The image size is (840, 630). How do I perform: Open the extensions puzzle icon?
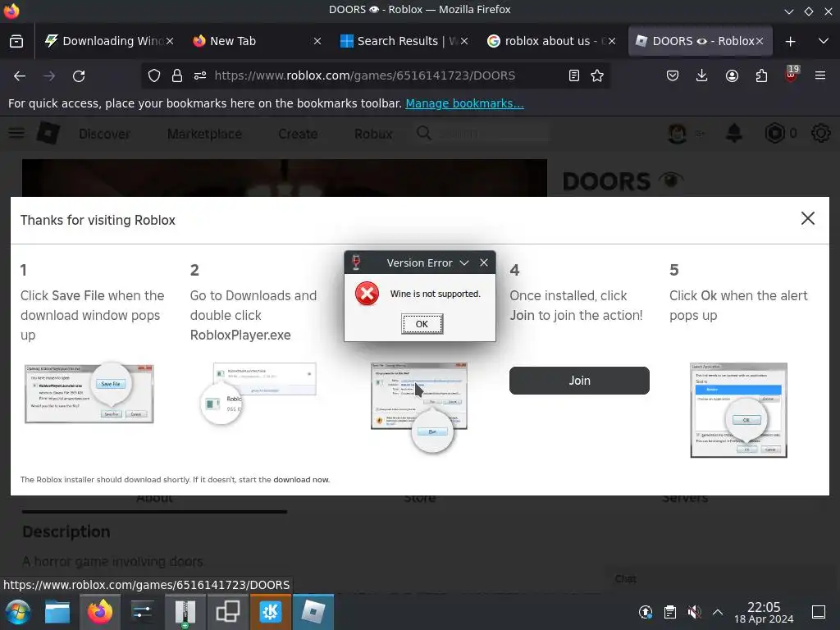tap(761, 76)
